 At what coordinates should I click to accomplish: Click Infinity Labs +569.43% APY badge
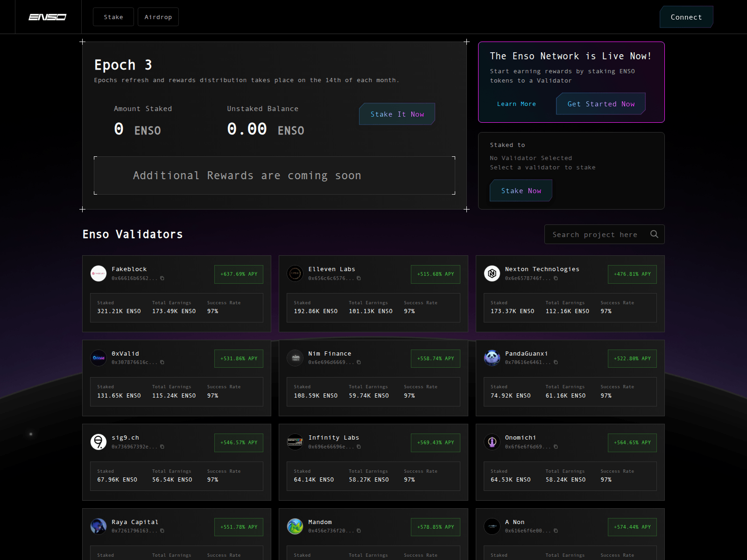tap(436, 442)
